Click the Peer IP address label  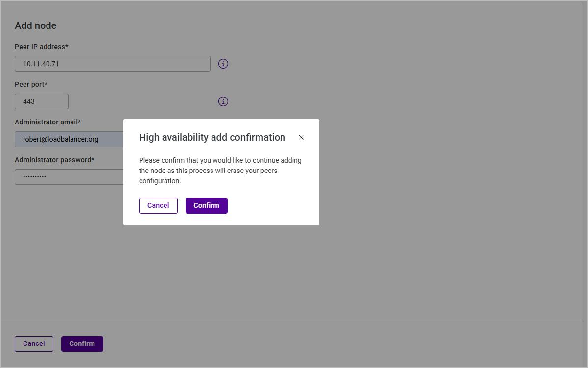[x=42, y=47]
